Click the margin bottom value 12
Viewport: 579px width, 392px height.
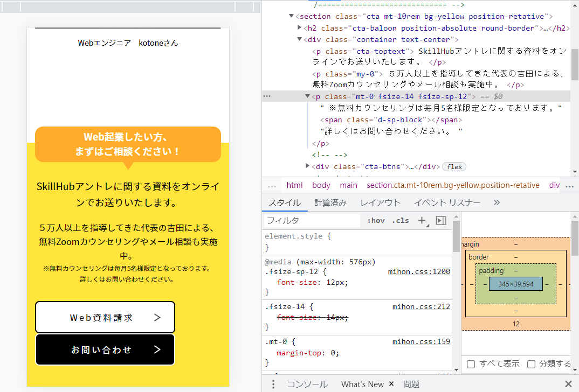click(x=516, y=324)
